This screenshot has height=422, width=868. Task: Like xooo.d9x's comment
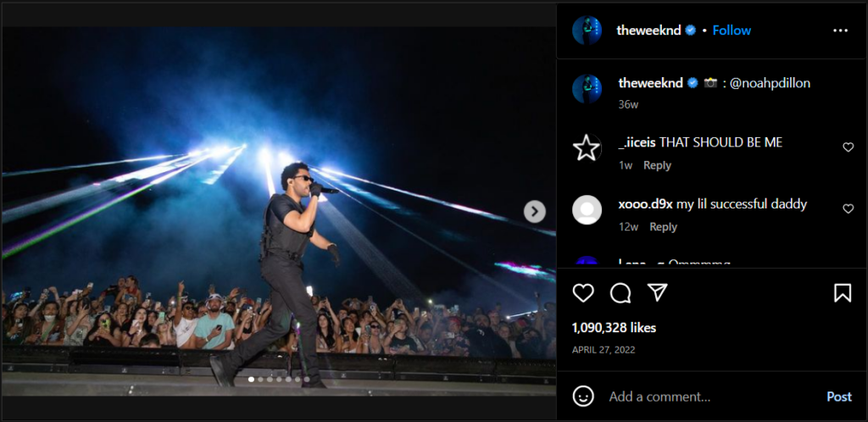point(848,208)
